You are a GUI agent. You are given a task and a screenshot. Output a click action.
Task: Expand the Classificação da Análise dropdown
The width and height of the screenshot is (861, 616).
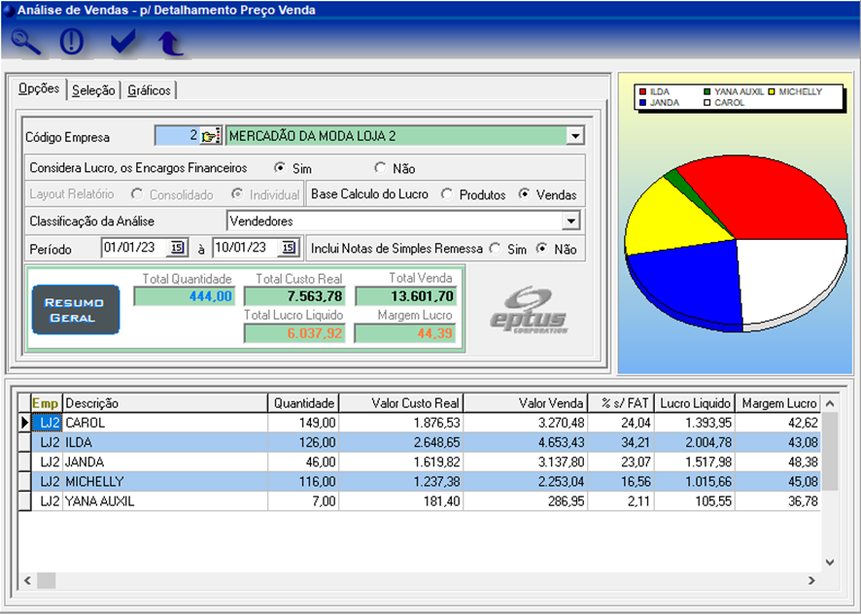pyautogui.click(x=570, y=222)
